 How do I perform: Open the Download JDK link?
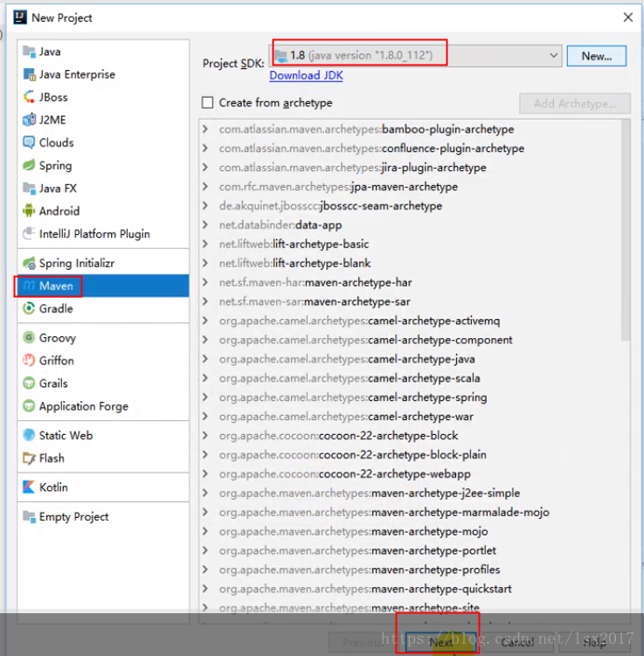(307, 75)
